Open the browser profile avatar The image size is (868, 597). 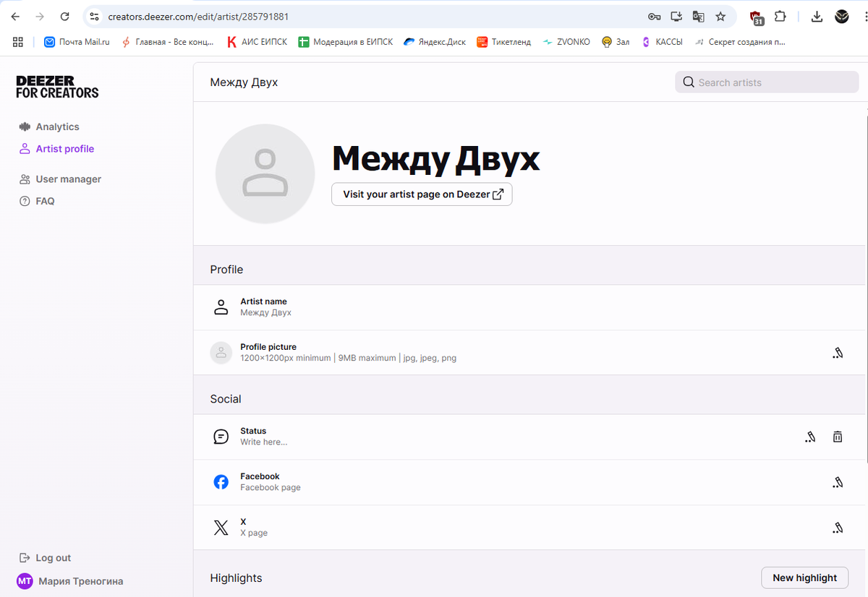click(x=842, y=16)
